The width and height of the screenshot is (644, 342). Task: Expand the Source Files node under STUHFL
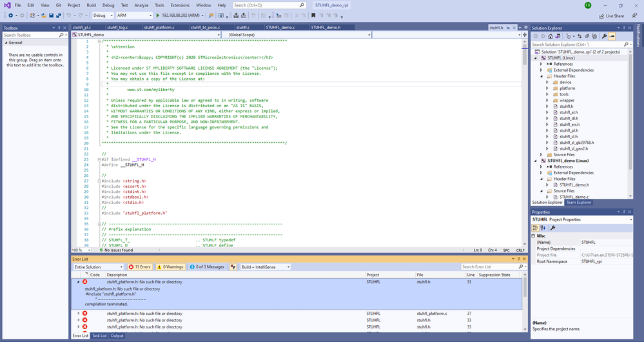coord(542,155)
